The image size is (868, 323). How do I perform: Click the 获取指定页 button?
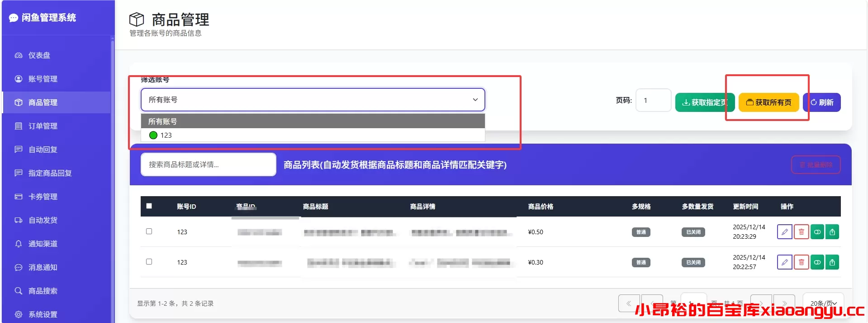point(705,102)
